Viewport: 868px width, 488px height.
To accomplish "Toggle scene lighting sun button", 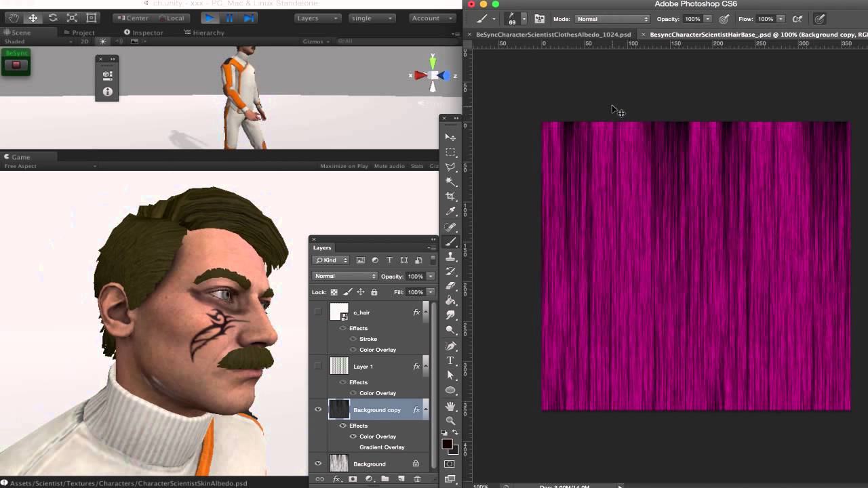I will click(103, 41).
